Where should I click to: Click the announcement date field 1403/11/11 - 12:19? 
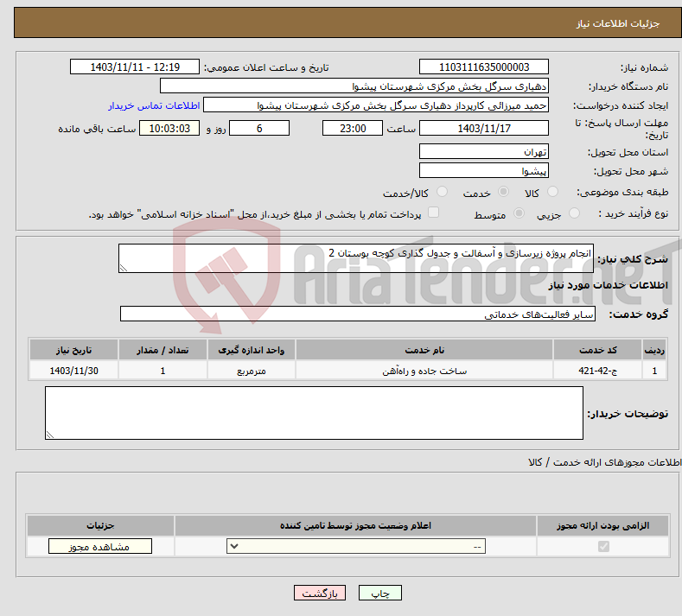click(135, 67)
